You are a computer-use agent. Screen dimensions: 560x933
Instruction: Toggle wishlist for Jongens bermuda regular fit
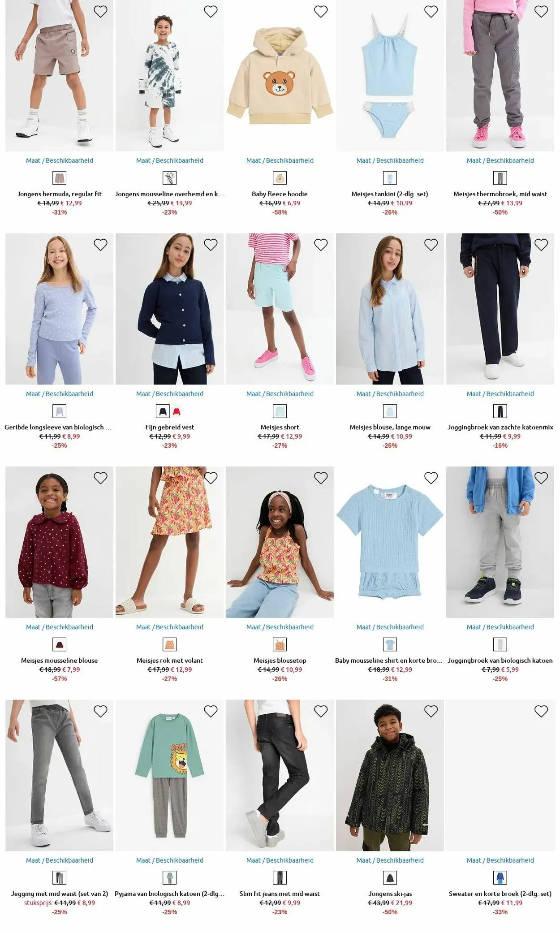100,12
